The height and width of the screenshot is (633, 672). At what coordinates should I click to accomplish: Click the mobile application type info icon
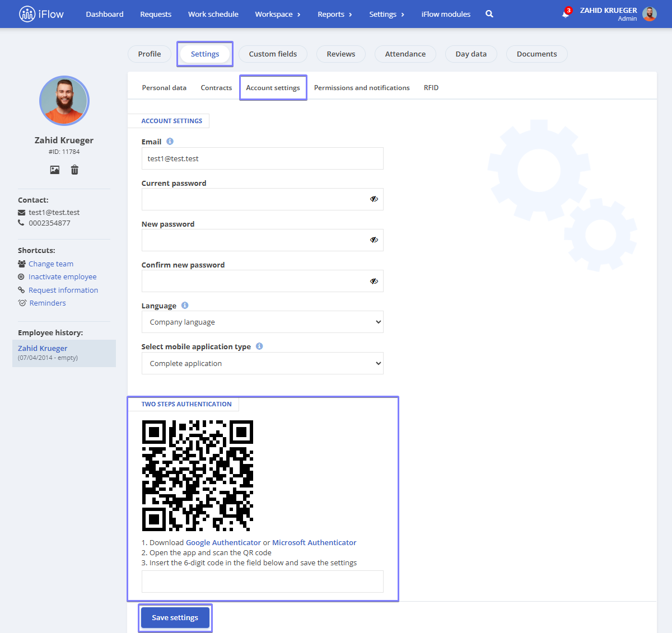coord(259,346)
